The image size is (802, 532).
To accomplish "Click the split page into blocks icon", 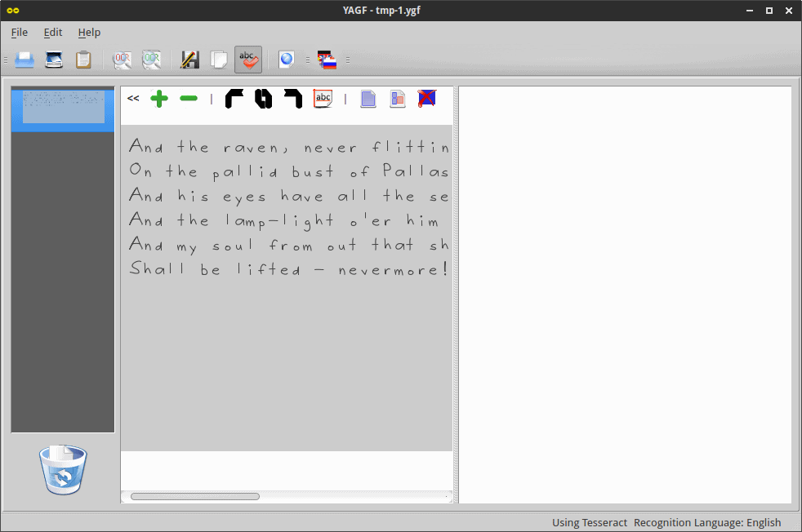I will (398, 99).
